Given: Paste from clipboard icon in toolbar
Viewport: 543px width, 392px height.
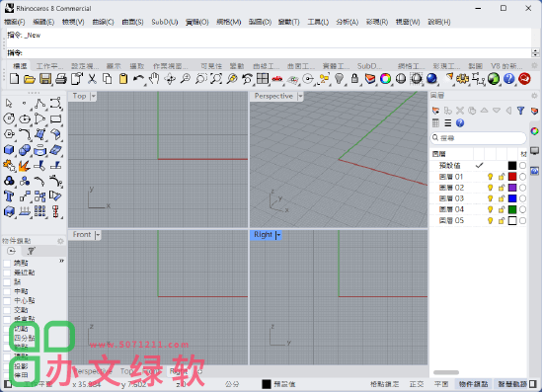Looking at the screenshot, I should [x=123, y=79].
